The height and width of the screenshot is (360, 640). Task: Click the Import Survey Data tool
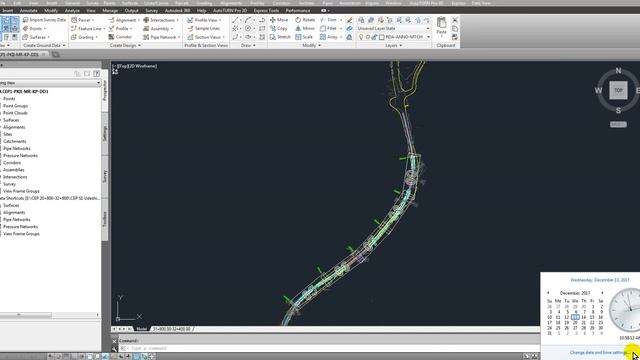(x=44, y=20)
